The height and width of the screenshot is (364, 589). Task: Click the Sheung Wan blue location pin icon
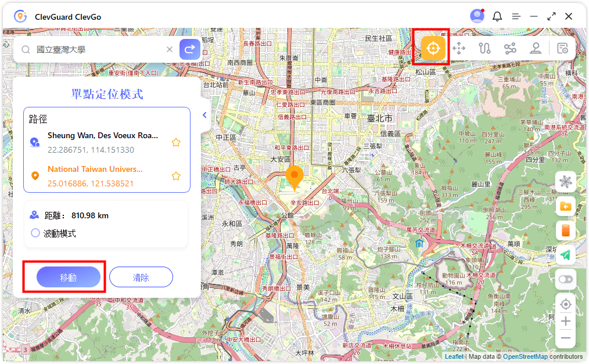(35, 142)
